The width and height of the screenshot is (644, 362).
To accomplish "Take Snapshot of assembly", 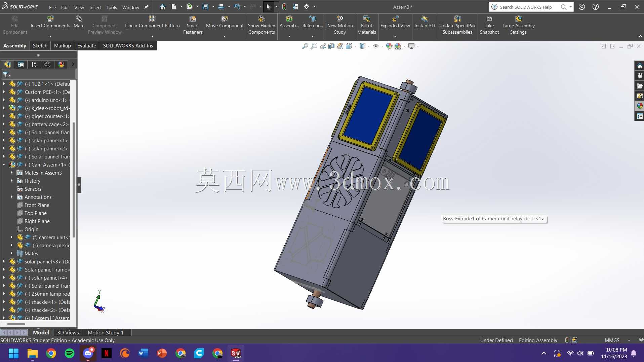I will click(x=489, y=25).
